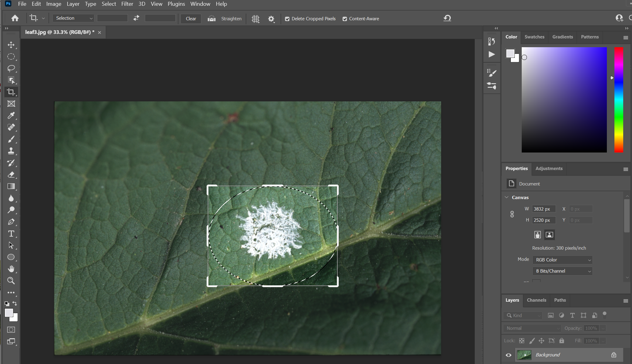632x364 pixels.
Task: Select the Lasso tool
Action: [11, 68]
